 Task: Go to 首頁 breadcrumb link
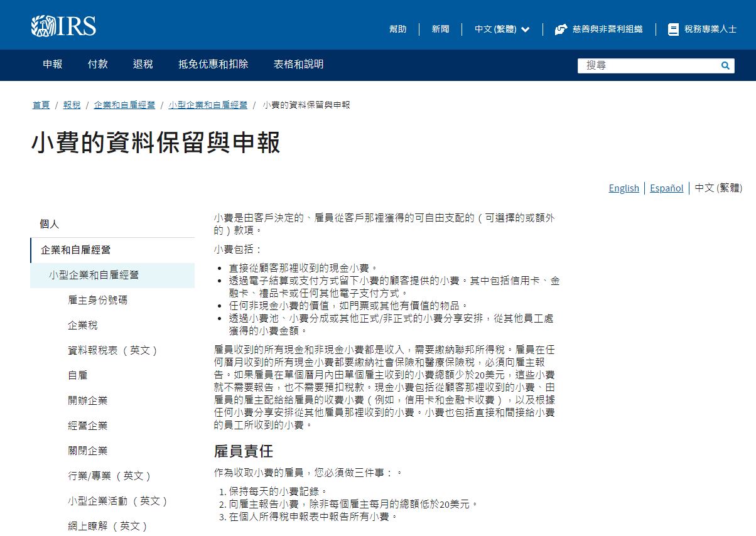41,105
